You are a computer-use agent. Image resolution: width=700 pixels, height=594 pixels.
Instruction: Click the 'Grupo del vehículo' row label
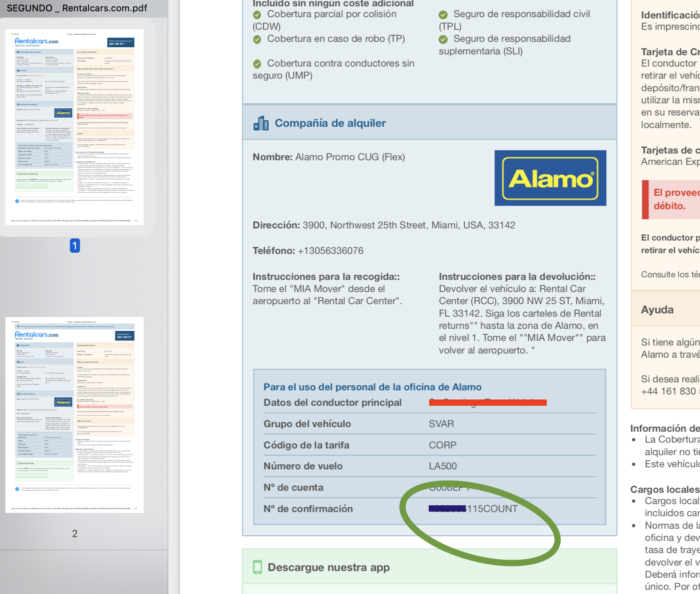[307, 424]
